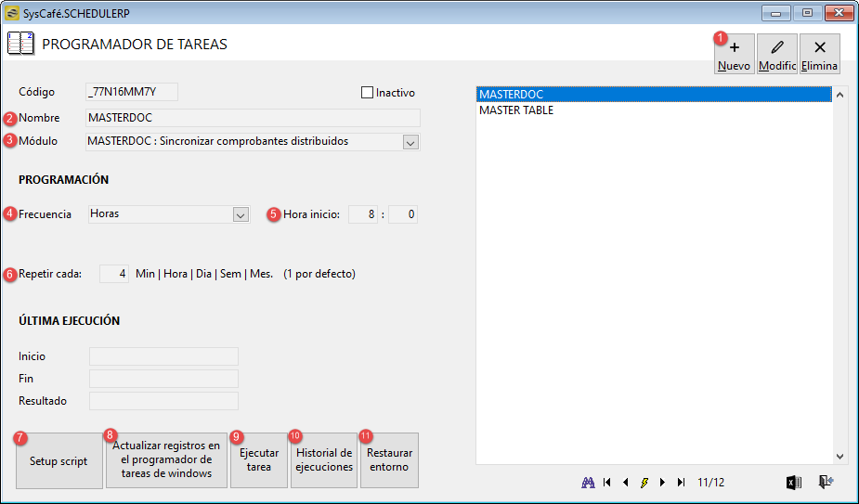The width and height of the screenshot is (859, 504).
Task: Jump to last record arrow
Action: [681, 482]
